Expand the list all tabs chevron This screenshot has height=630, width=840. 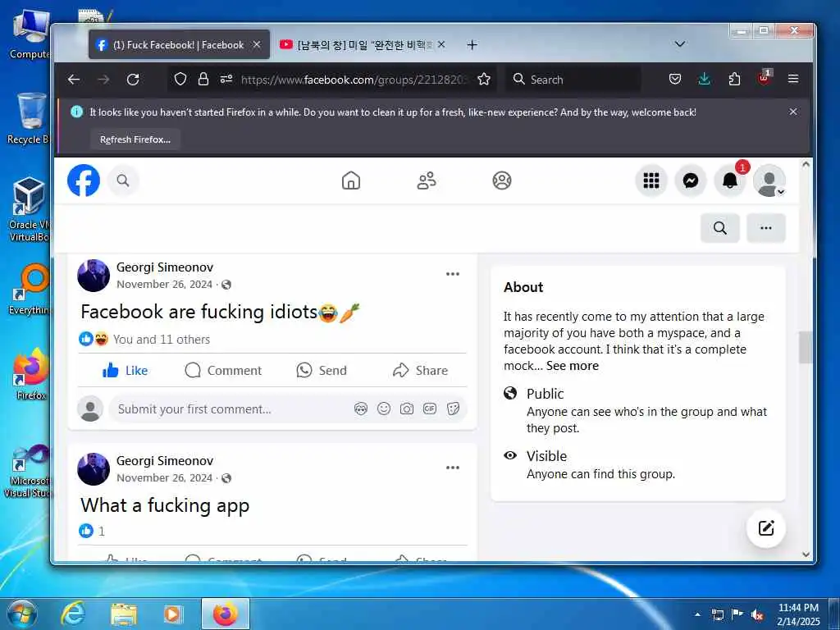tap(680, 44)
